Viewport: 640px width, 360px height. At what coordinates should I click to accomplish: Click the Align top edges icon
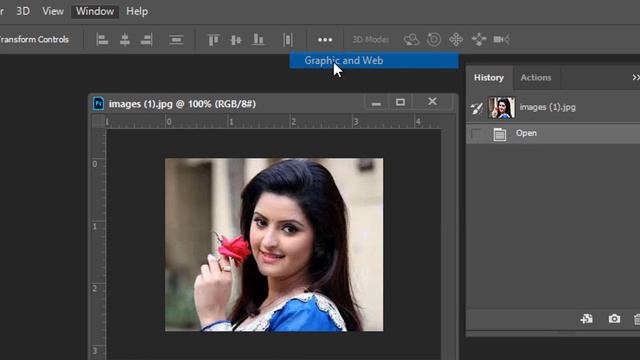[x=213, y=40]
